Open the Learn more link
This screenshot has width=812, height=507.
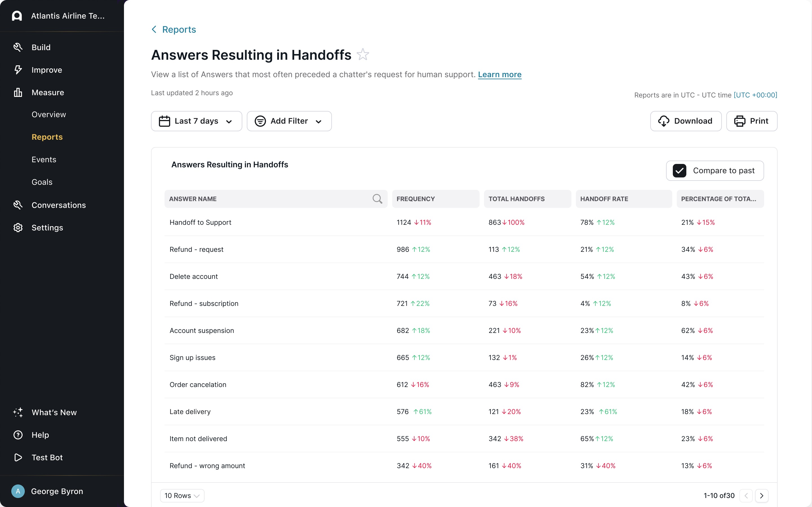(x=500, y=74)
